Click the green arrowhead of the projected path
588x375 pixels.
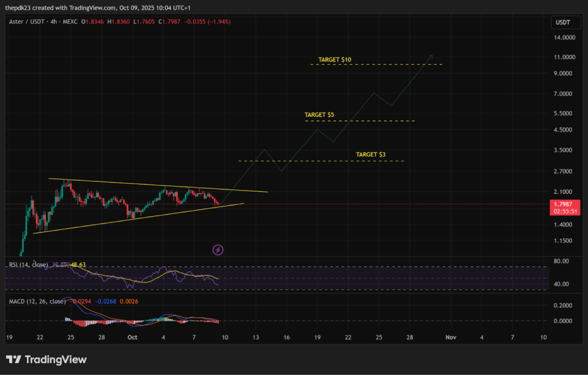click(x=430, y=56)
